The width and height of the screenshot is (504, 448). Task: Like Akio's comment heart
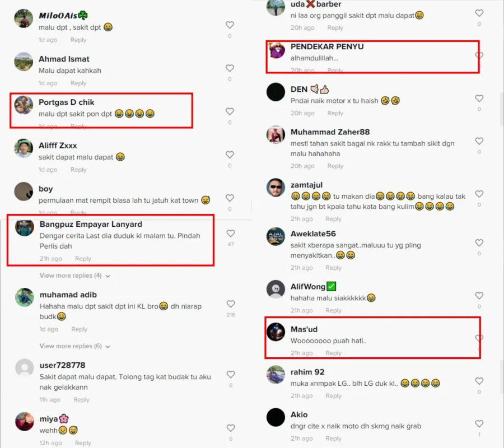(x=479, y=423)
